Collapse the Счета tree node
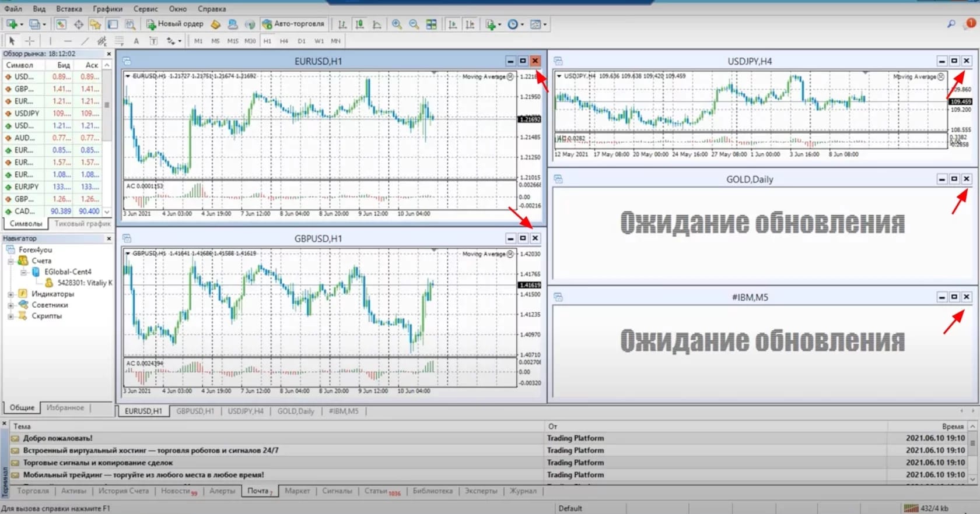The image size is (980, 514). click(10, 261)
